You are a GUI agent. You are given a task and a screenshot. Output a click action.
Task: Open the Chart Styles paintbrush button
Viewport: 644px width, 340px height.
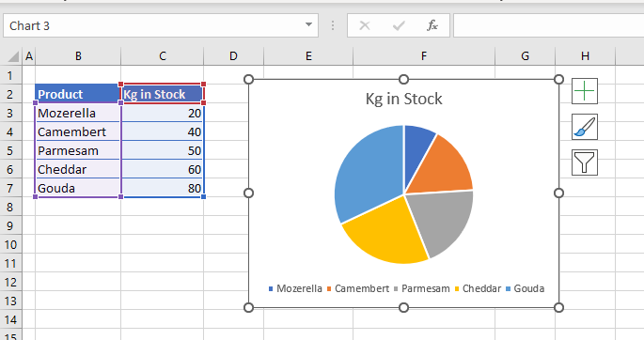tap(585, 127)
